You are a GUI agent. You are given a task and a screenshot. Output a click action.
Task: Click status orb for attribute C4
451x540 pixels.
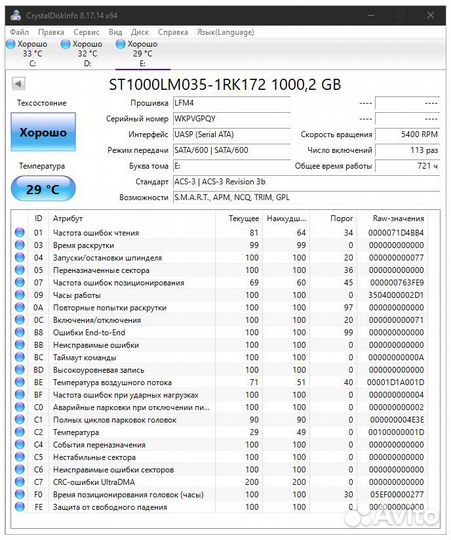(x=20, y=444)
